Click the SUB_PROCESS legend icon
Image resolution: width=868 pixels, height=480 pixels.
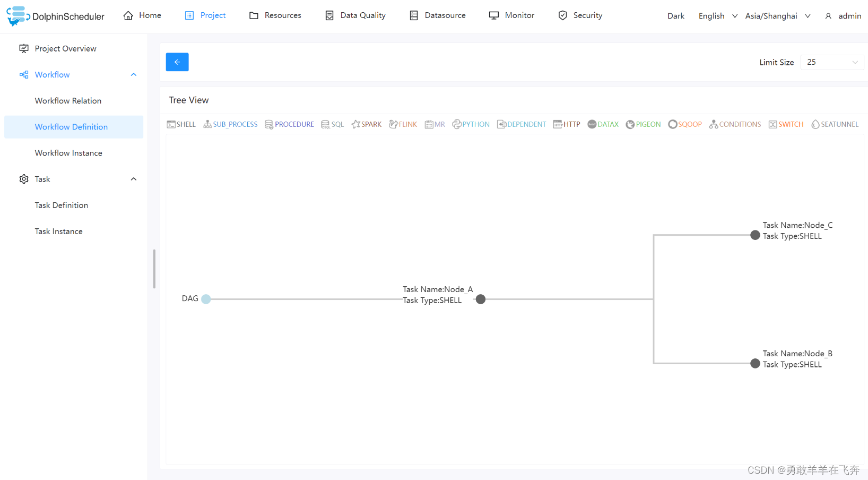tap(207, 124)
